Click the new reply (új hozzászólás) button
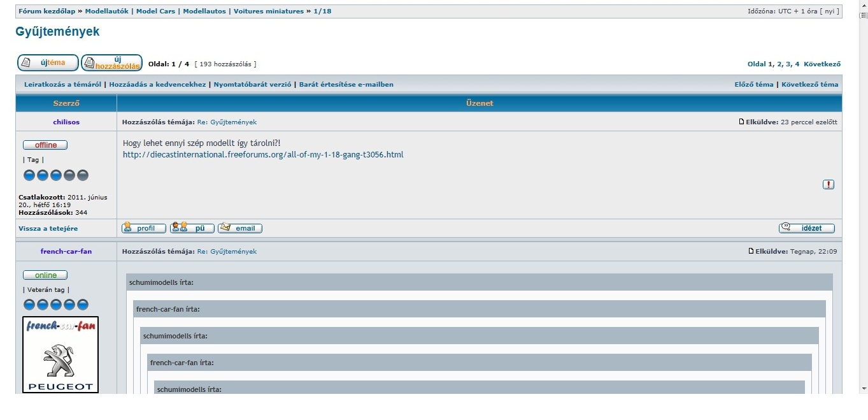868x420 pixels. click(111, 63)
